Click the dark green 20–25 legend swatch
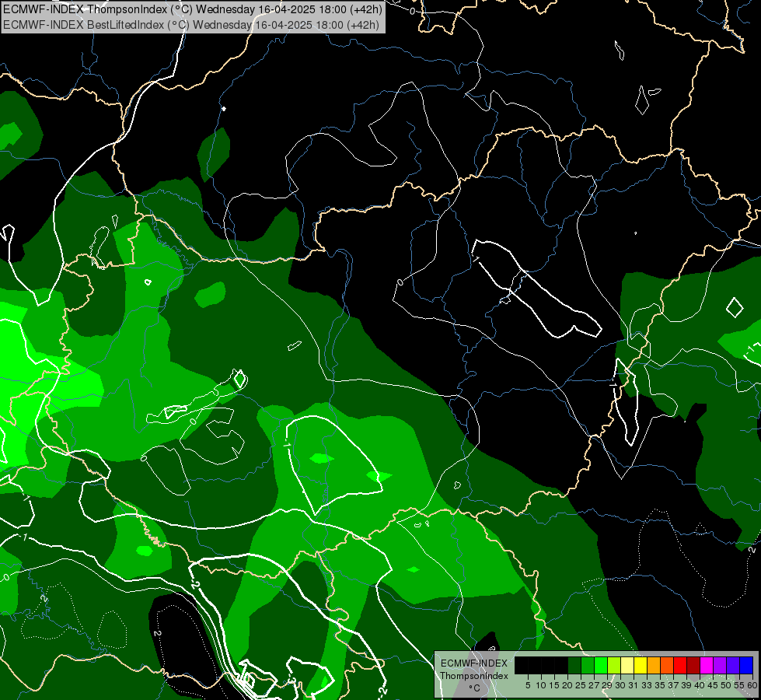This screenshot has width=761, height=700. click(574, 665)
